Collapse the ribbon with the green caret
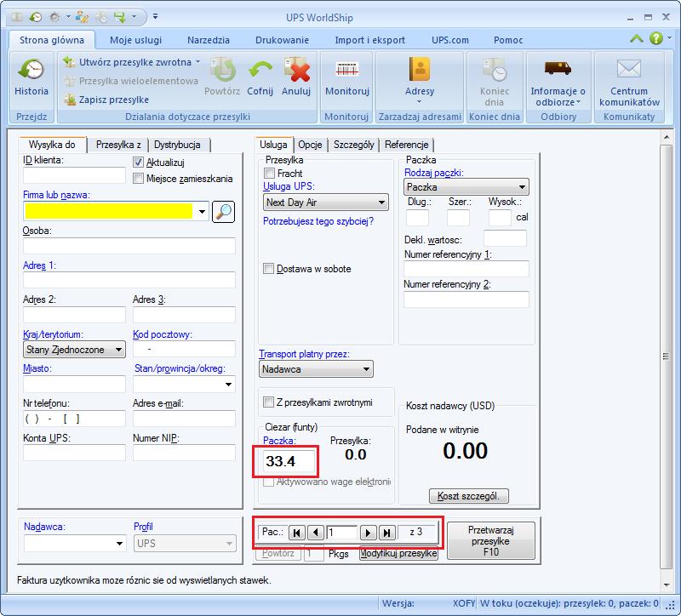This screenshot has height=616, width=681. 637,38
